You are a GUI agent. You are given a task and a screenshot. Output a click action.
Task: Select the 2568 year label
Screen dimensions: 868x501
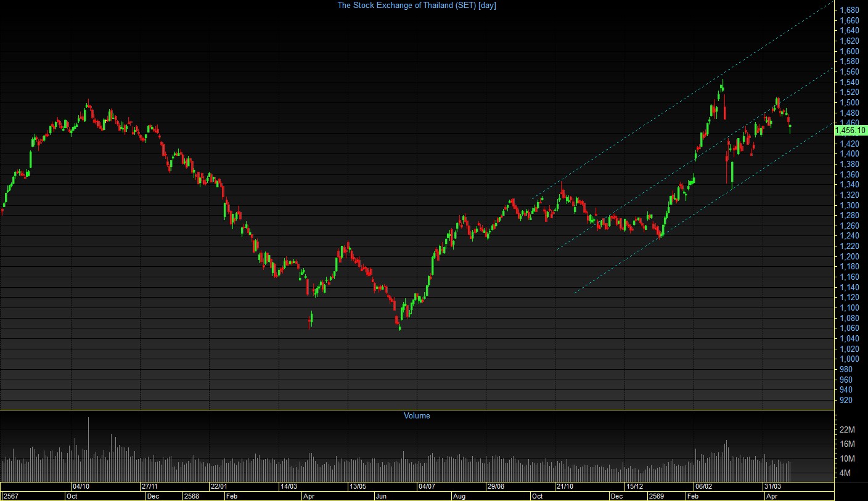tap(192, 496)
